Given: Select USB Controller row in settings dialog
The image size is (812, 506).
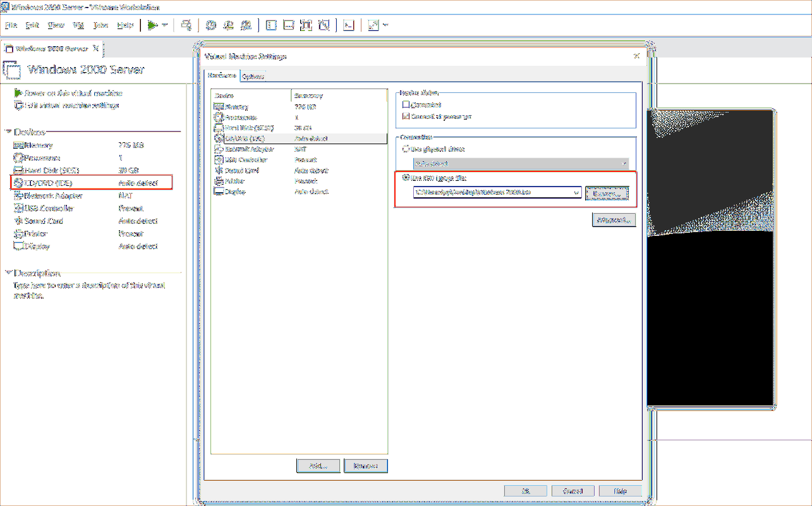Looking at the screenshot, I should click(x=300, y=160).
